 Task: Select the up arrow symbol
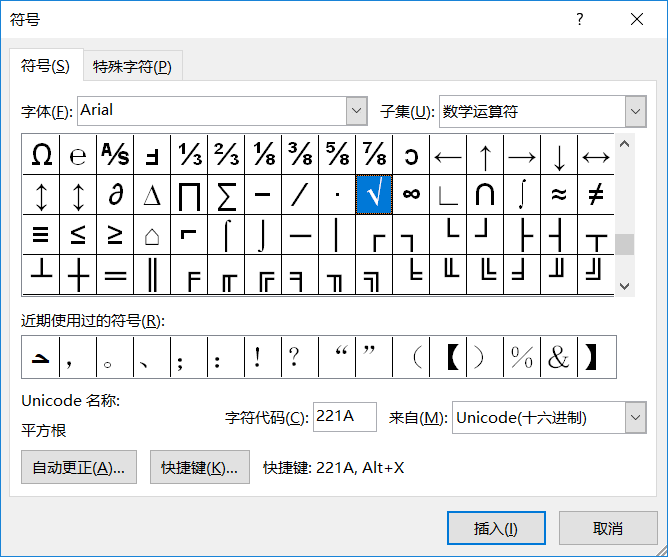tap(485, 154)
